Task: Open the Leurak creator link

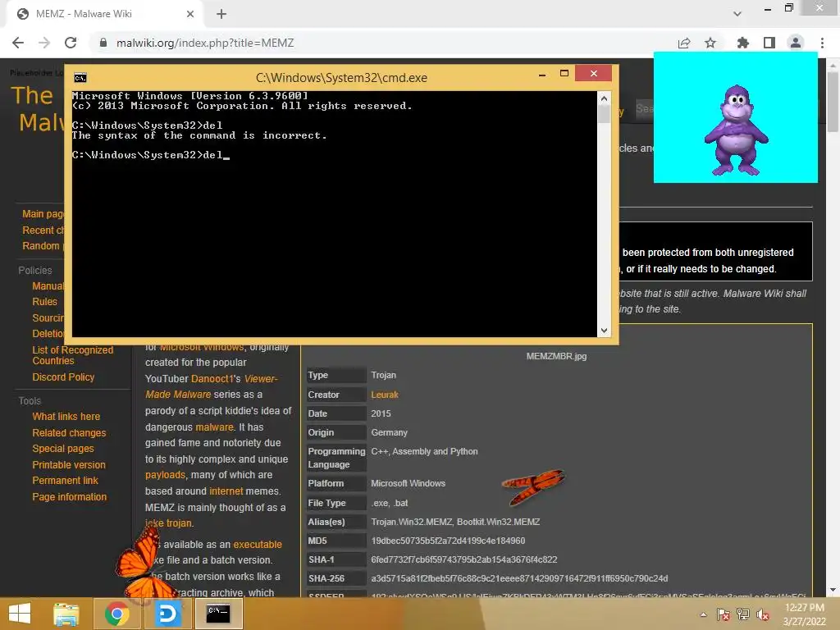Action: 385,395
